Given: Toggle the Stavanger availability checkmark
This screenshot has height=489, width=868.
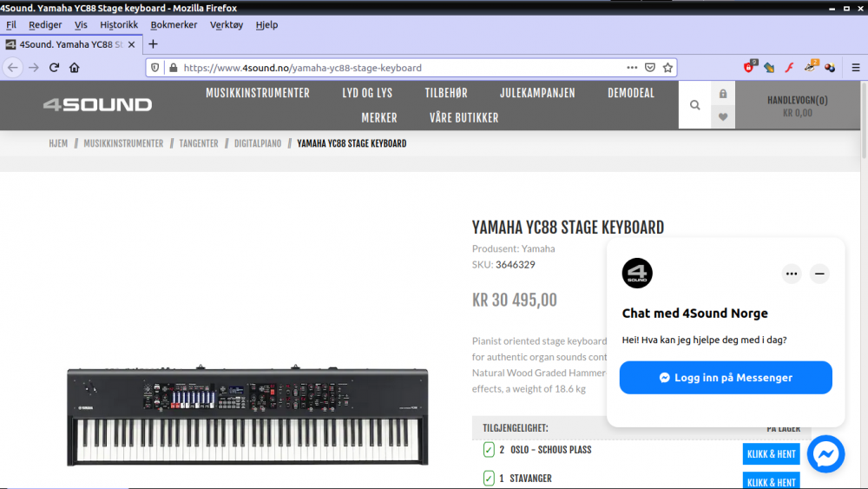Looking at the screenshot, I should pyautogui.click(x=489, y=478).
